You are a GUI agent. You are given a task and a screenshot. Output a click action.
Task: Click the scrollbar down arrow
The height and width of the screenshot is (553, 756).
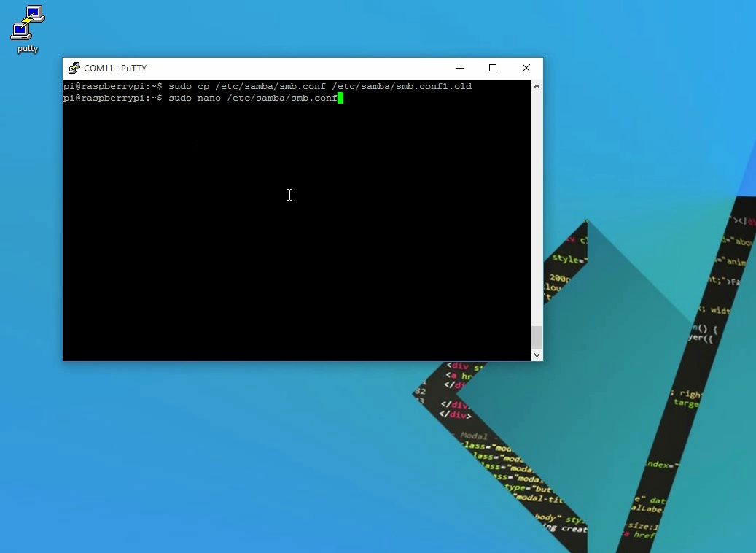point(537,355)
